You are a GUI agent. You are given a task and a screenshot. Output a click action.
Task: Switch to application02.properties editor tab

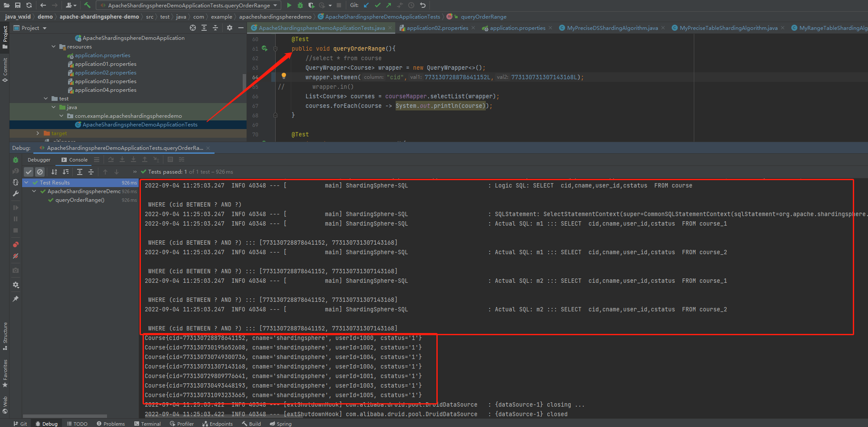[x=437, y=28]
